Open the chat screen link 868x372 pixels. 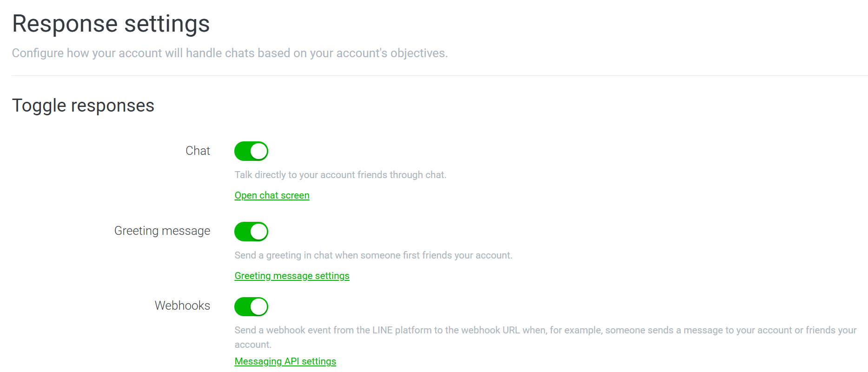pyautogui.click(x=272, y=195)
